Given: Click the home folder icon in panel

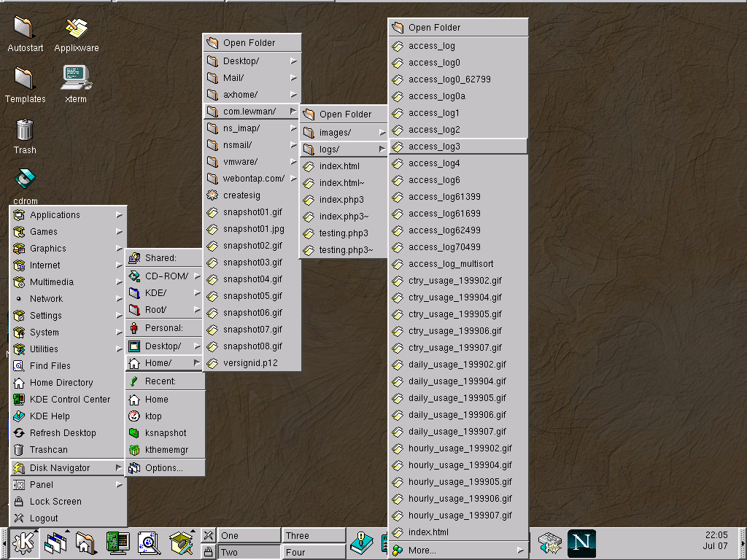Looking at the screenshot, I should pos(85,543).
